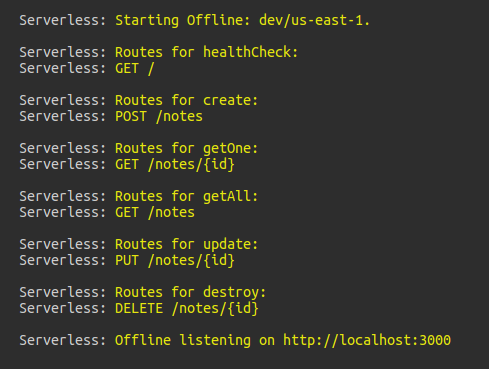Click the 'POST /notes' route

159,116
